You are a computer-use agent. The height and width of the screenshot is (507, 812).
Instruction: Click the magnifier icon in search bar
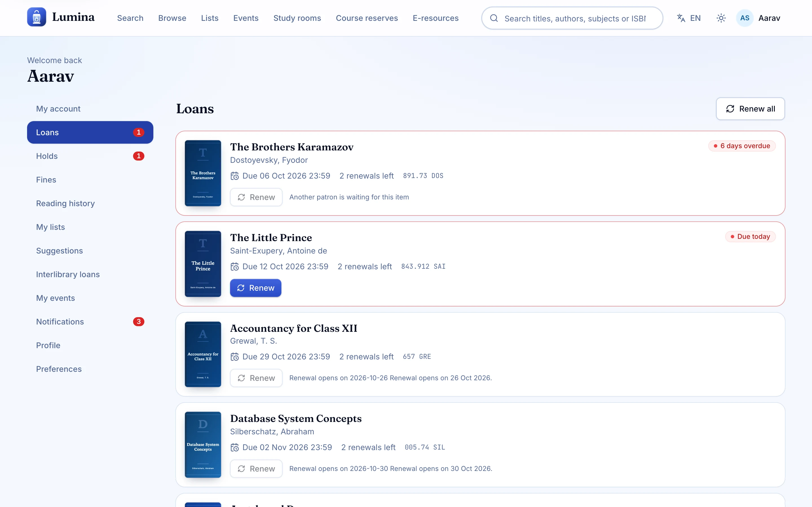click(x=494, y=18)
